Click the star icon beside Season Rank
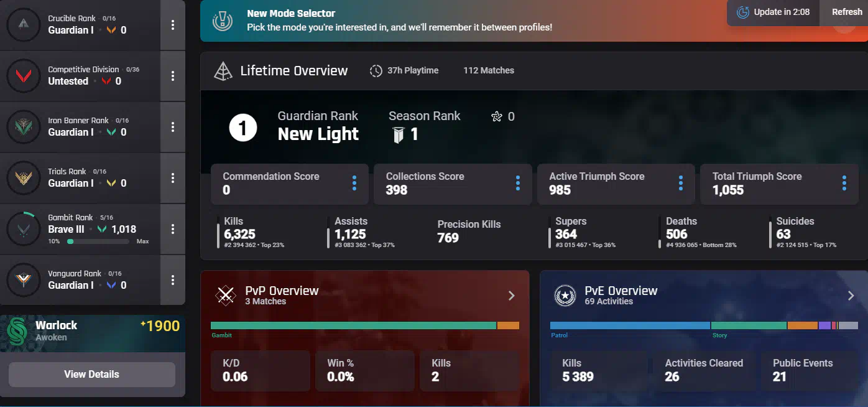 pos(497,116)
